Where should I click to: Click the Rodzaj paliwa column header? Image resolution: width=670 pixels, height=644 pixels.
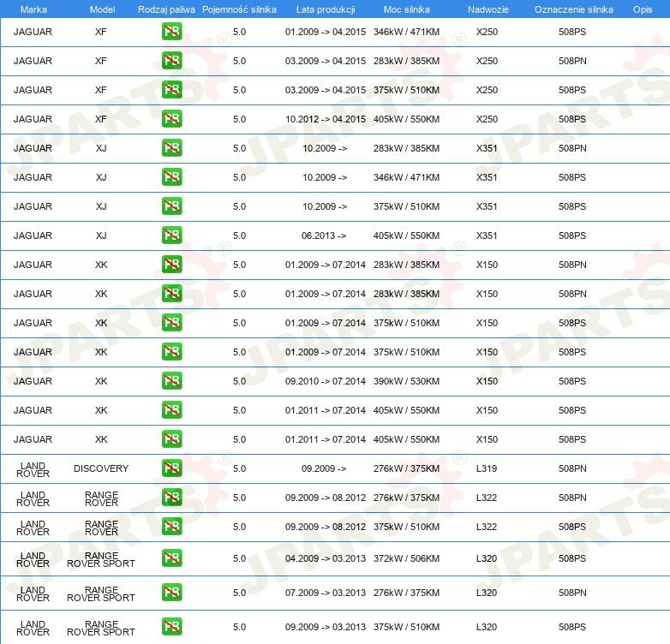tap(166, 9)
